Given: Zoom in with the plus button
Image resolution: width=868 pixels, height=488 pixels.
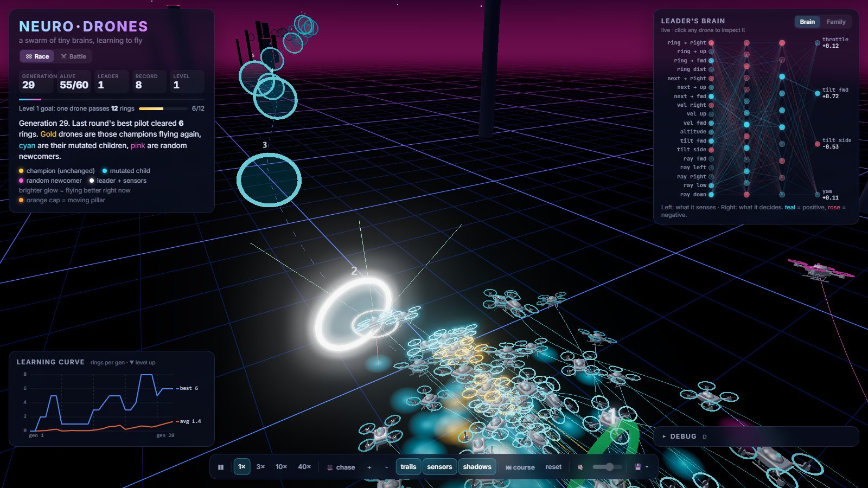Looking at the screenshot, I should tap(369, 467).
